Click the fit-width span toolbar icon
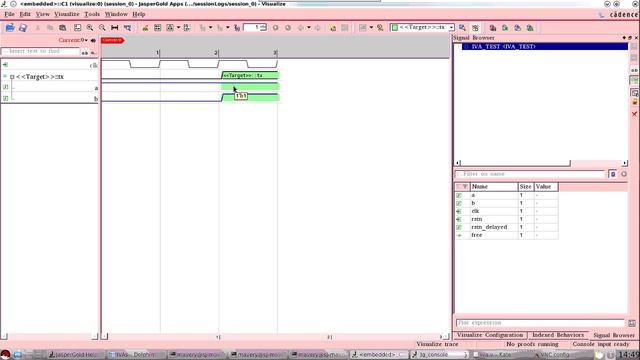This screenshot has width=640, height=360. (x=115, y=28)
